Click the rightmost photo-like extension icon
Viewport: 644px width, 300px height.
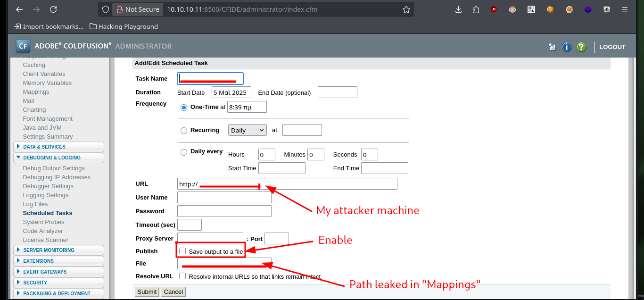607,9
